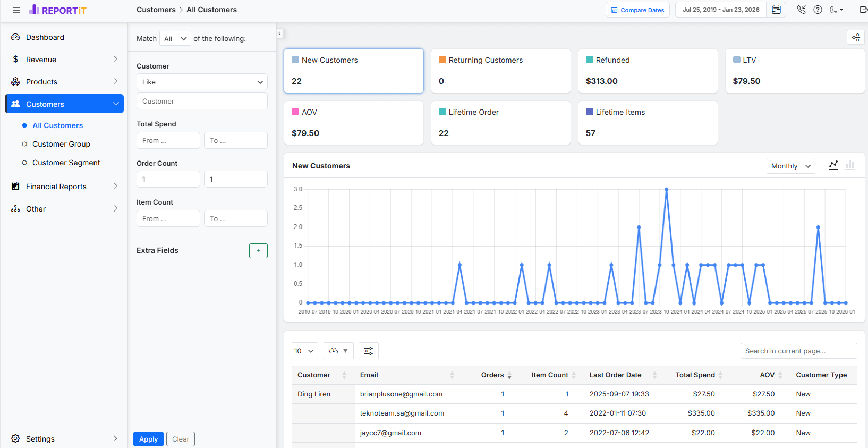The image size is (868, 448).
Task: Click the Compare Dates button
Action: 637,10
